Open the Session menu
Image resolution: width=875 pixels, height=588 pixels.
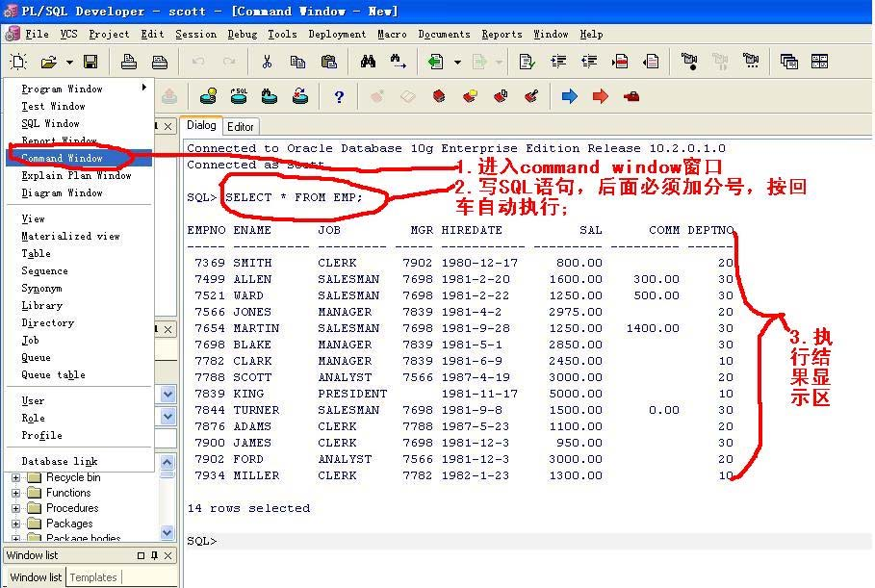[x=195, y=34]
